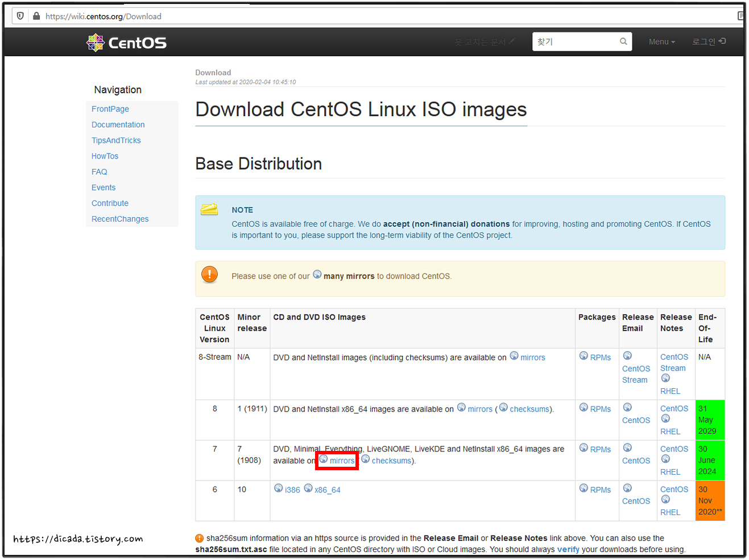Open RPMs link in version 7 row
Viewport: 749px width, 560px height.
pyautogui.click(x=601, y=450)
